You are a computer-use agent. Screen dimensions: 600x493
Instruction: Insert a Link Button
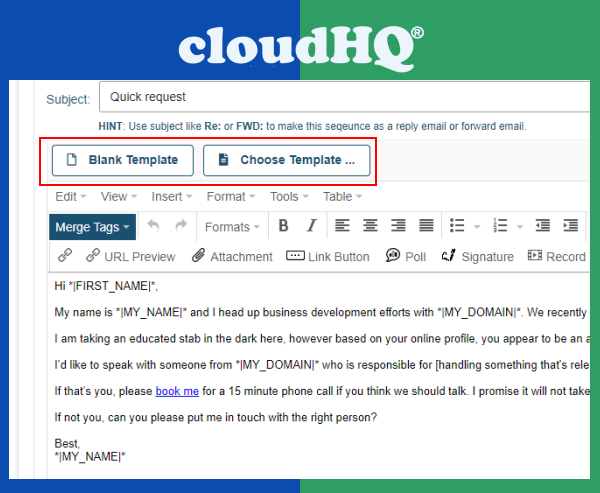tap(328, 256)
